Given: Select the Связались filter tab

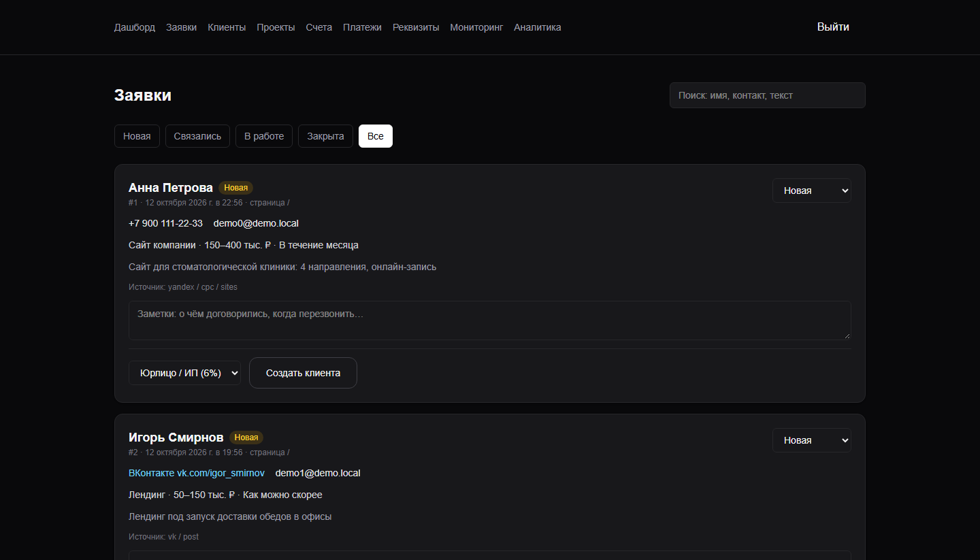Looking at the screenshot, I should [197, 136].
